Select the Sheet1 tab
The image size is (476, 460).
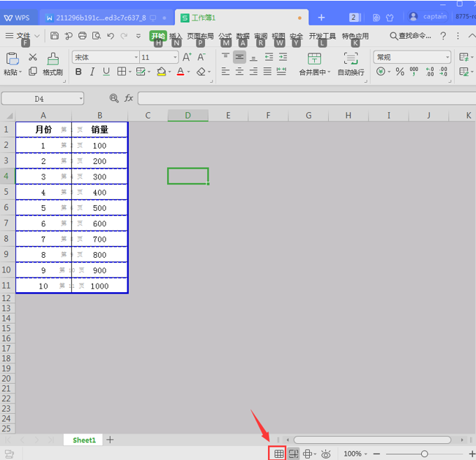coord(84,440)
